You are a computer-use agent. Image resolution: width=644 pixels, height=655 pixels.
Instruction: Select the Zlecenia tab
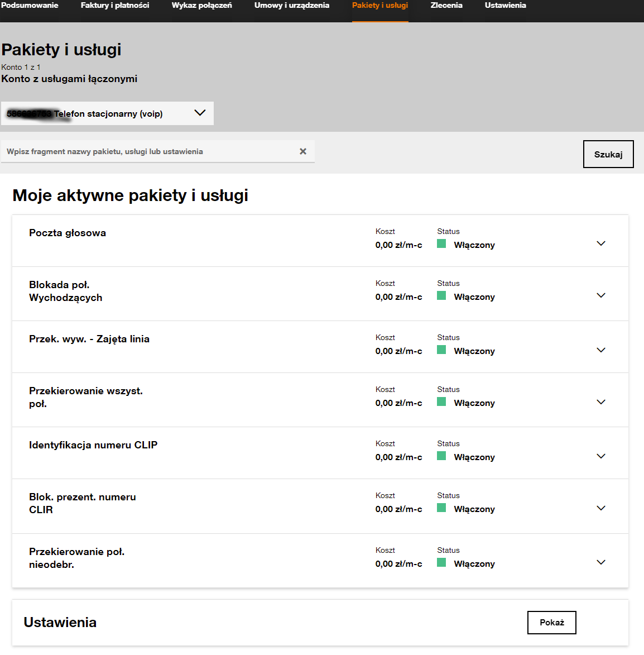pos(446,6)
